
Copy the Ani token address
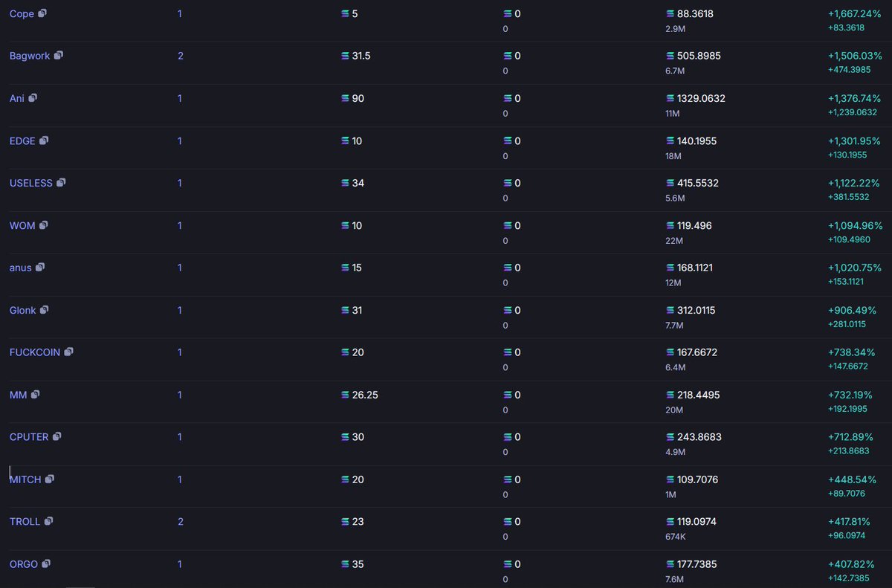click(x=33, y=97)
